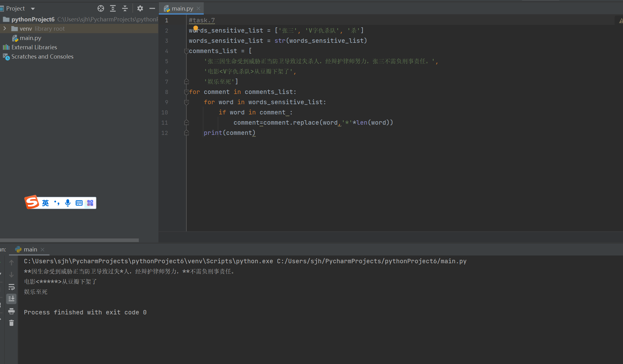Hide the Project tool window
The image size is (623, 364).
pyautogui.click(x=152, y=8)
